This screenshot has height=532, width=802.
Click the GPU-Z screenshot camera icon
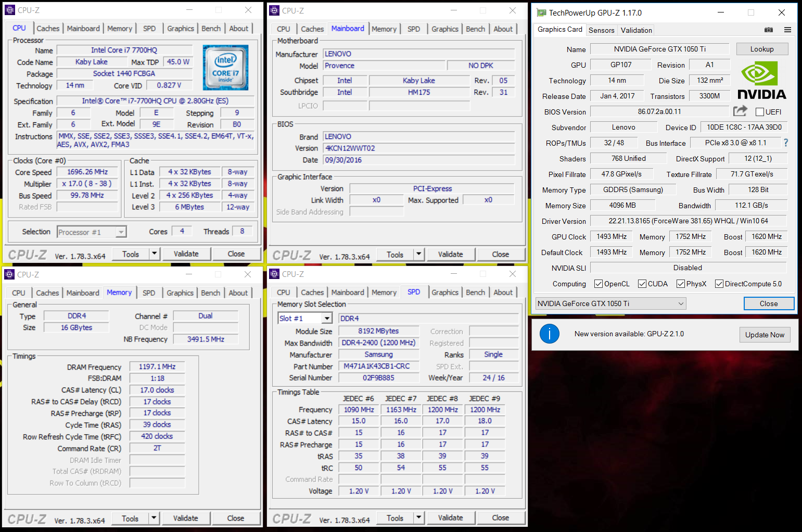[x=768, y=30]
